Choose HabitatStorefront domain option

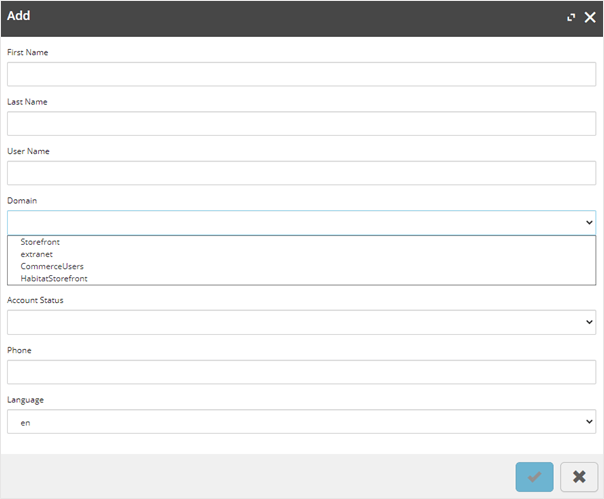pyautogui.click(x=302, y=279)
